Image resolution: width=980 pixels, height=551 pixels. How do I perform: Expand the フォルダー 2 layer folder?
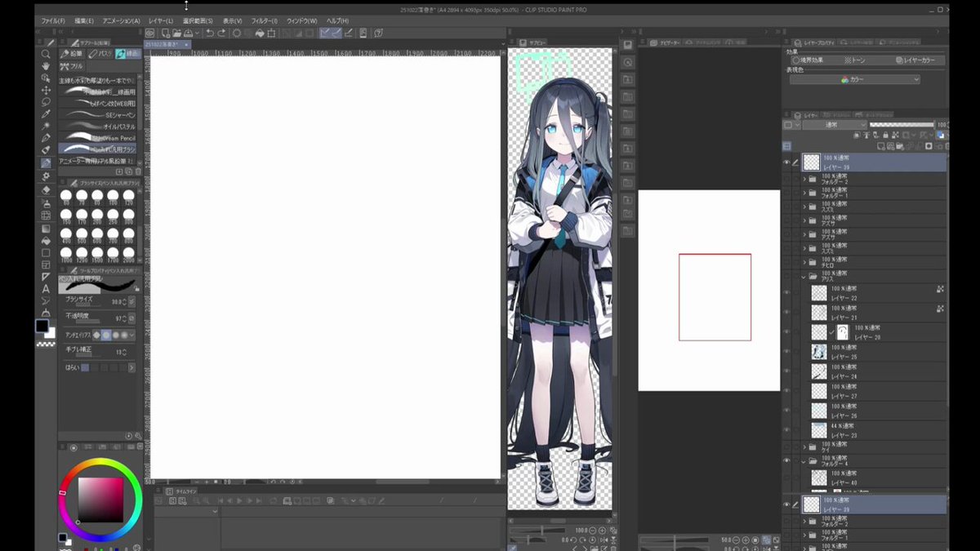click(804, 179)
